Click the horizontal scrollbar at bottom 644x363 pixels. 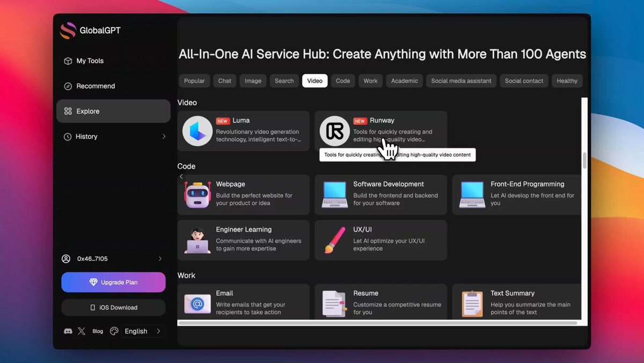tap(377, 323)
